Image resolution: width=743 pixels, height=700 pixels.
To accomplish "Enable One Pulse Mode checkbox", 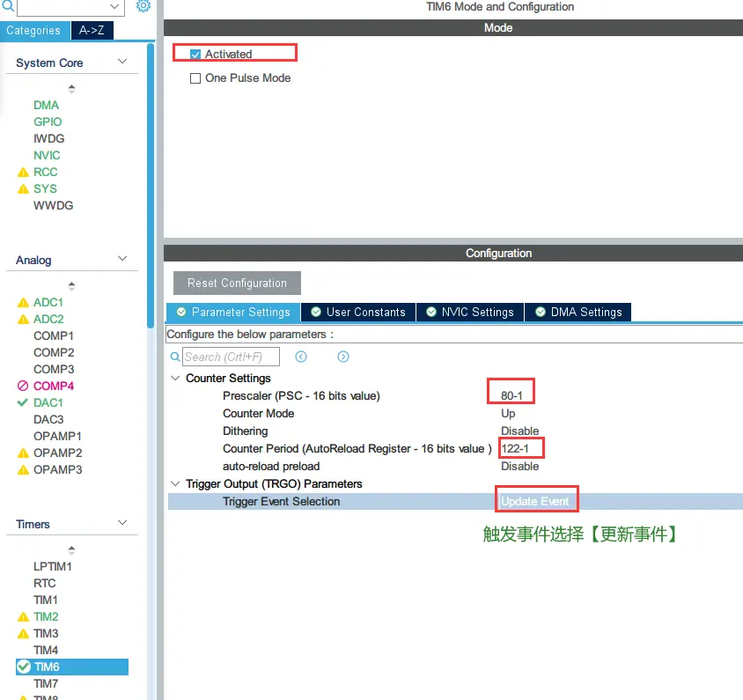I will [x=195, y=78].
